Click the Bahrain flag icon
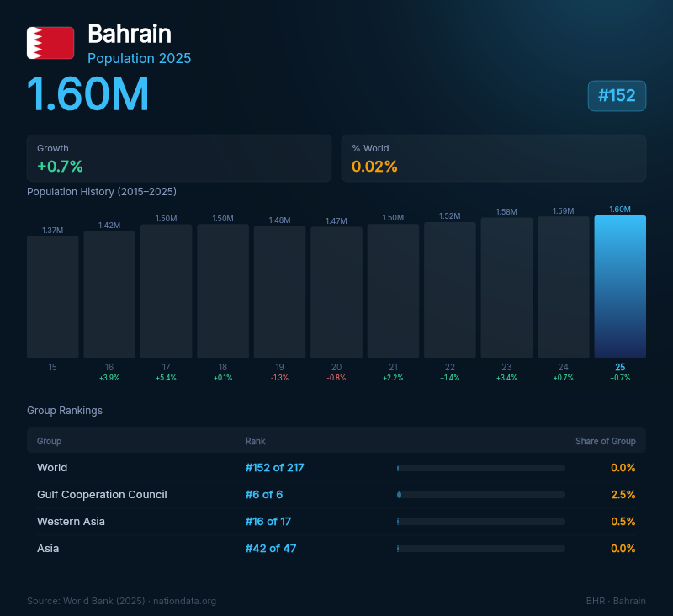This screenshot has height=616, width=673. (x=50, y=43)
